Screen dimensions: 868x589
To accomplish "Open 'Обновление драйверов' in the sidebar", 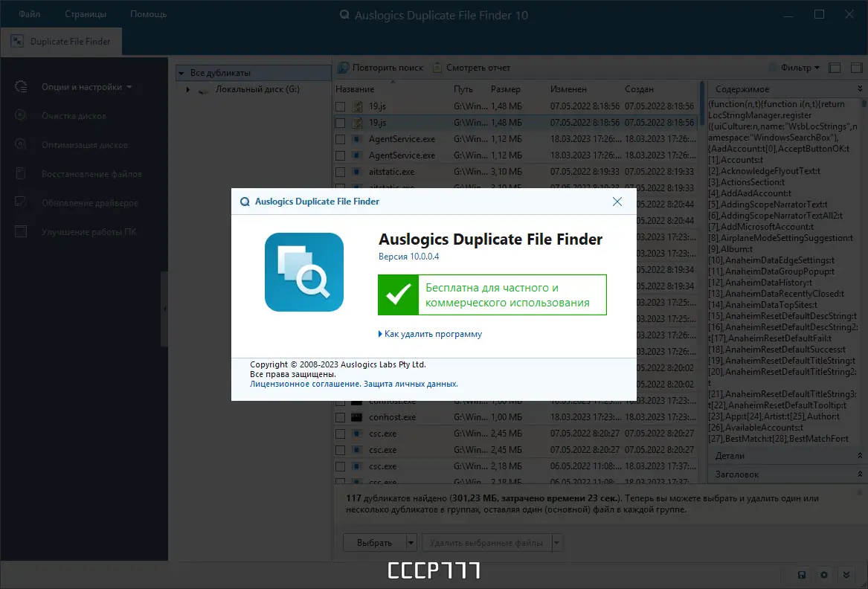I will [x=90, y=202].
